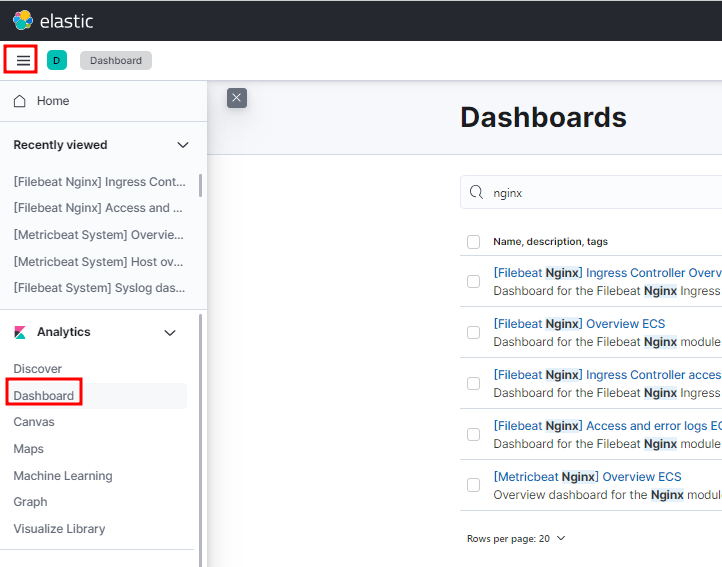Image resolution: width=722 pixels, height=567 pixels.
Task: Open [Metricbeat Nginx] Overview ECS dashboard
Action: click(587, 477)
